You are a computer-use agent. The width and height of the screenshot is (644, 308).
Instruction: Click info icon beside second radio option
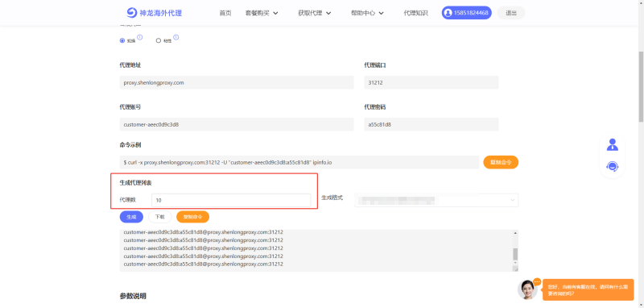[x=175, y=37]
